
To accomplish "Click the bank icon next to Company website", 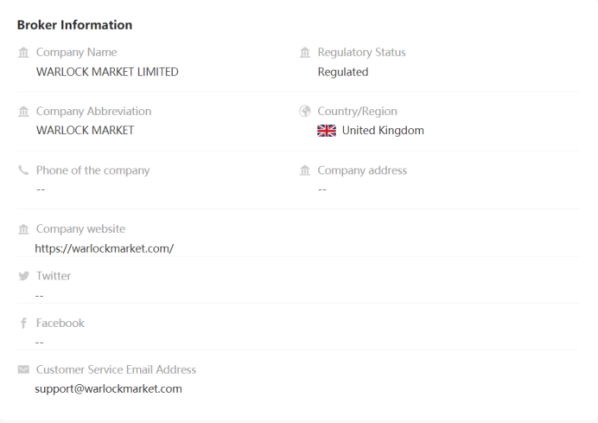I will click(x=24, y=229).
